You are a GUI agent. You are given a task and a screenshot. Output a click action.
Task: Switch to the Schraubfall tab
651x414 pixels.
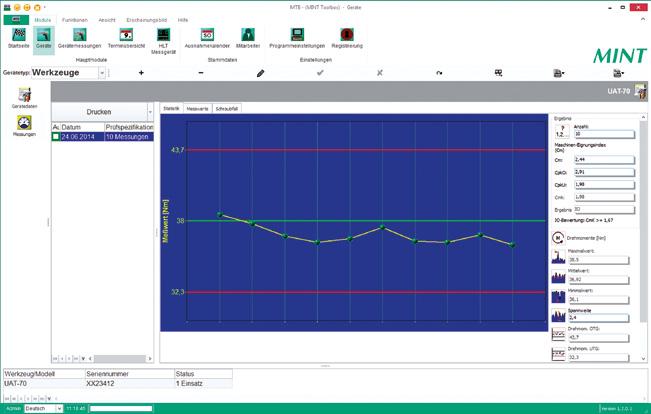pos(227,108)
